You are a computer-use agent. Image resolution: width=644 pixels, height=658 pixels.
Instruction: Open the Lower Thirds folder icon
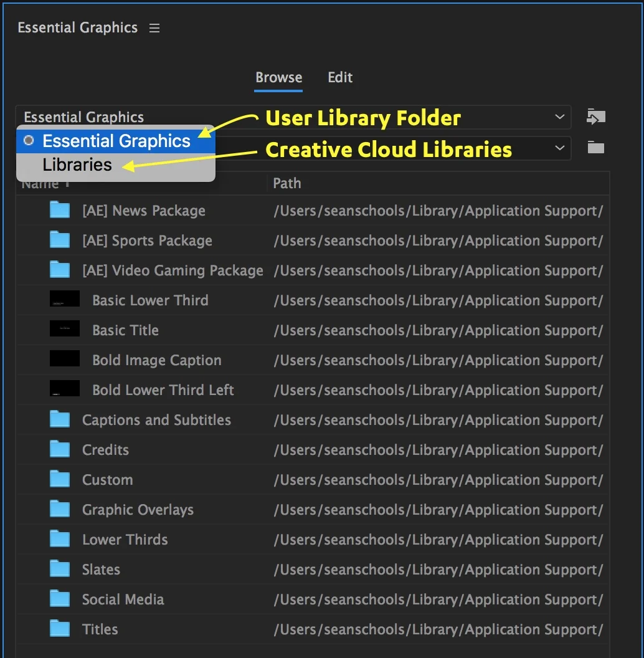pyautogui.click(x=60, y=538)
